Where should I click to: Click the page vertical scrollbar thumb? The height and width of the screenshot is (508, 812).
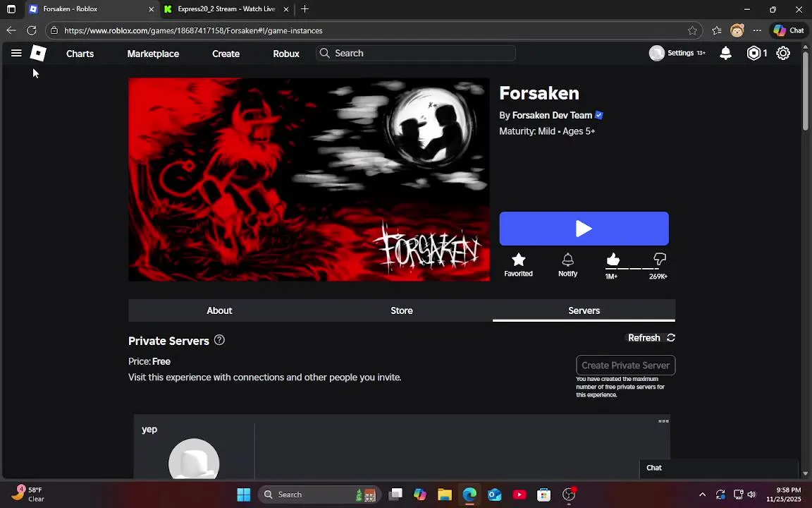805,91
